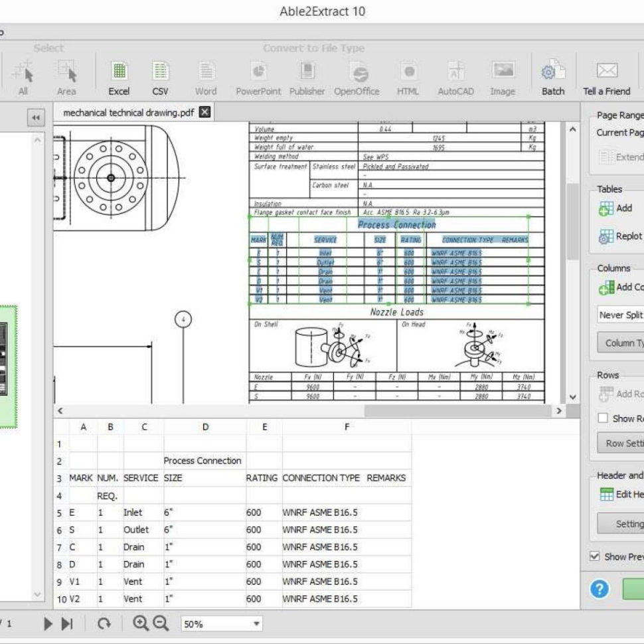
Task: Rotate the page using the rotate icon
Action: click(106, 623)
